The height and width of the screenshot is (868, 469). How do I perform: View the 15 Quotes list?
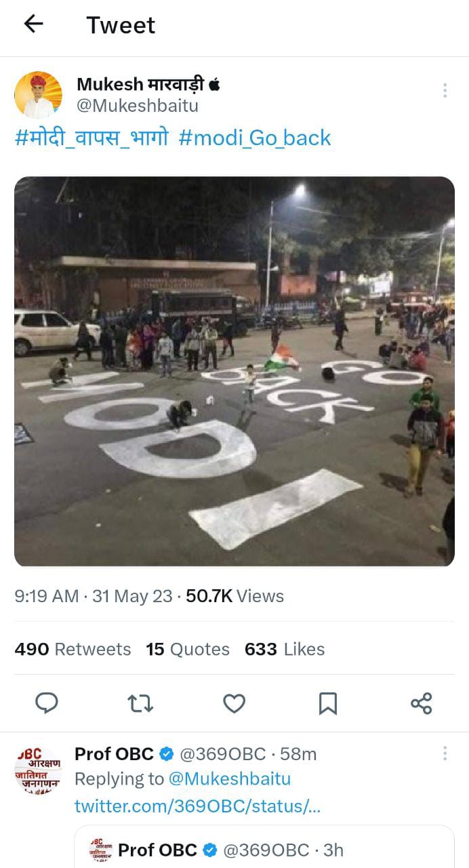point(188,649)
